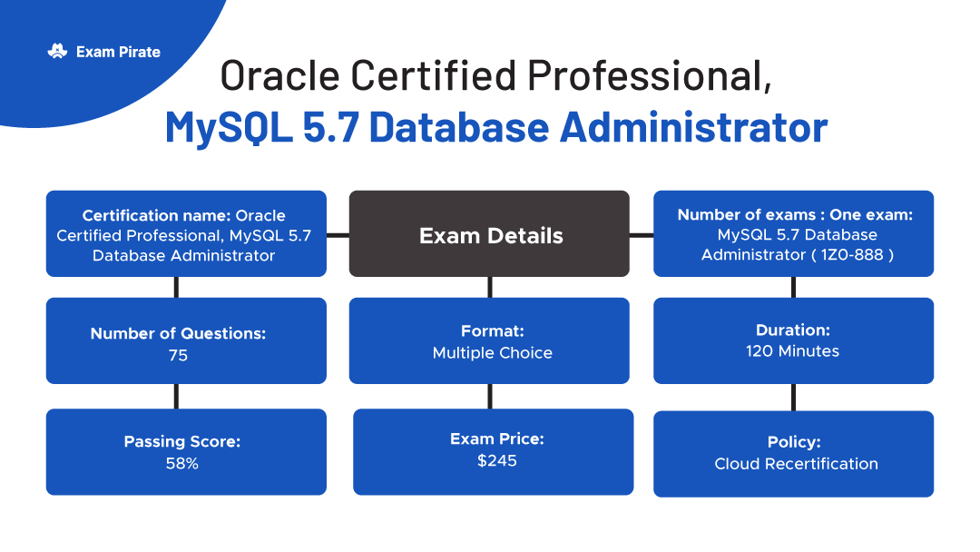Screen dimensions: 980x552
Task: Click the Exam Pirate brand text
Action: pyautogui.click(x=118, y=52)
